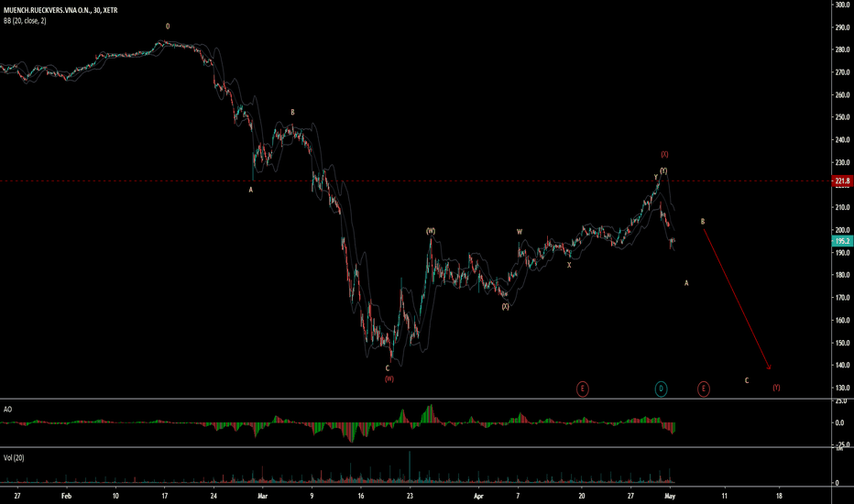Click the 200.0 price axis label

(843, 230)
